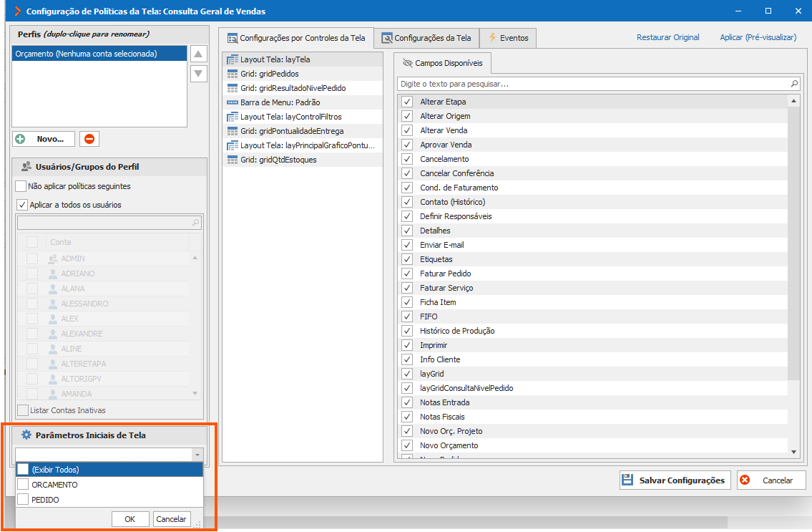Select Barra de Menu: Padrão item

click(x=303, y=102)
